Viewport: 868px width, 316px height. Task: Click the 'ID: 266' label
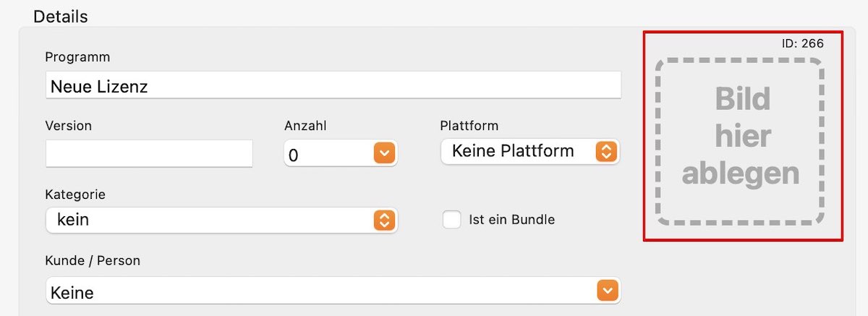803,43
